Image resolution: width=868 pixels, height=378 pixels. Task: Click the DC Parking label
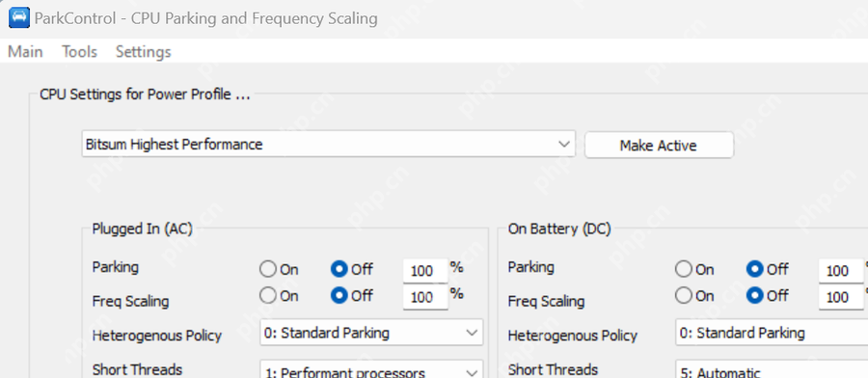[530, 267]
